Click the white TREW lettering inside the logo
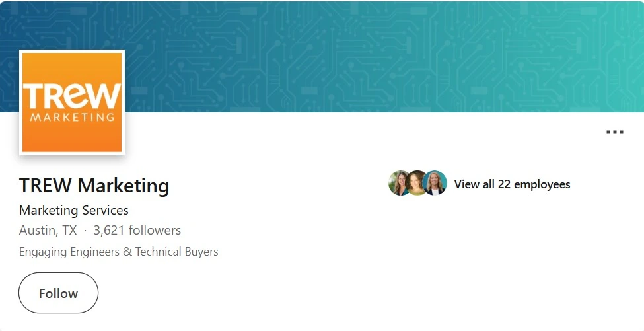The height and width of the screenshot is (331, 644). [x=72, y=96]
